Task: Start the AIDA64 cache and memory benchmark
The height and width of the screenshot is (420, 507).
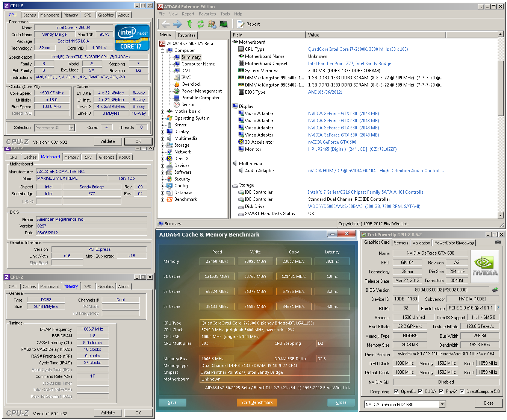Action: (257, 402)
